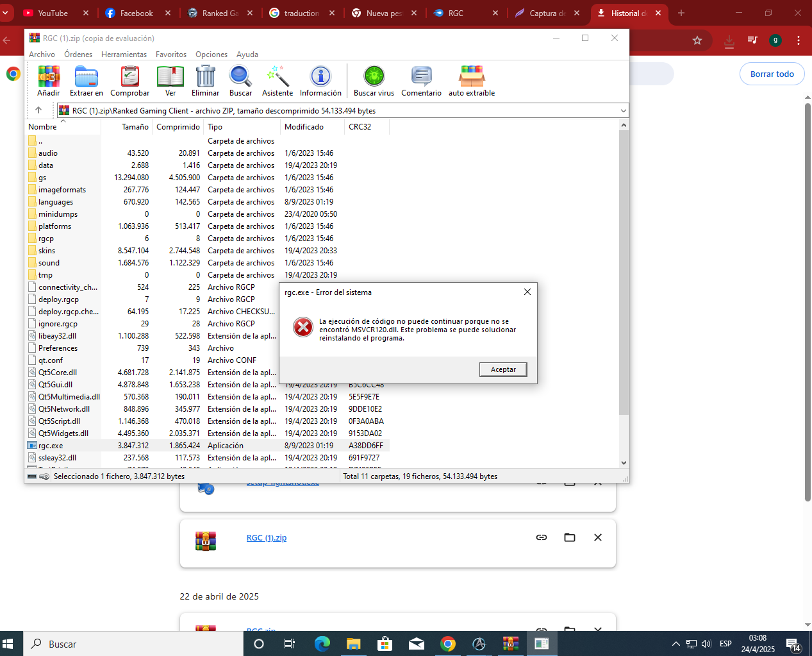
Task: Open the Archivo menu
Action: click(x=42, y=55)
